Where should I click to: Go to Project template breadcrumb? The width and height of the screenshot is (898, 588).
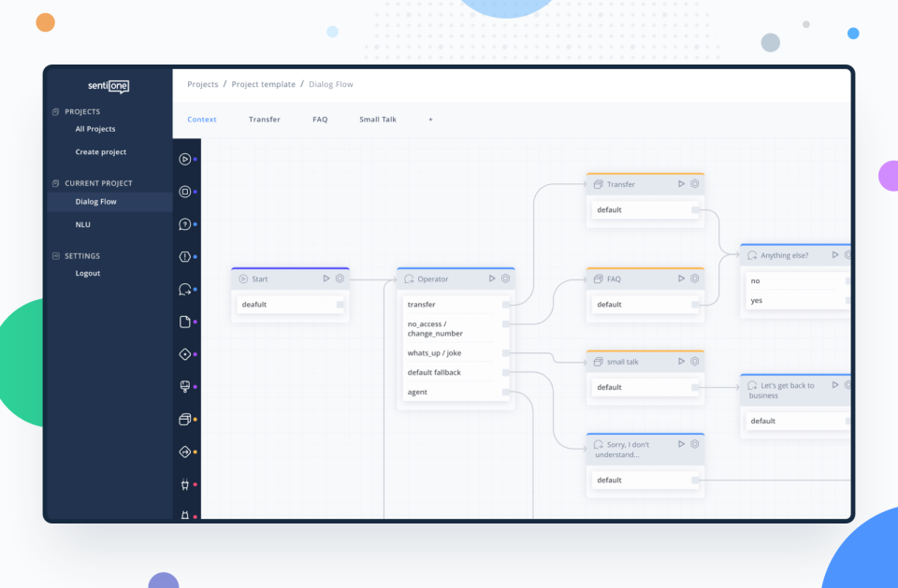click(x=264, y=84)
